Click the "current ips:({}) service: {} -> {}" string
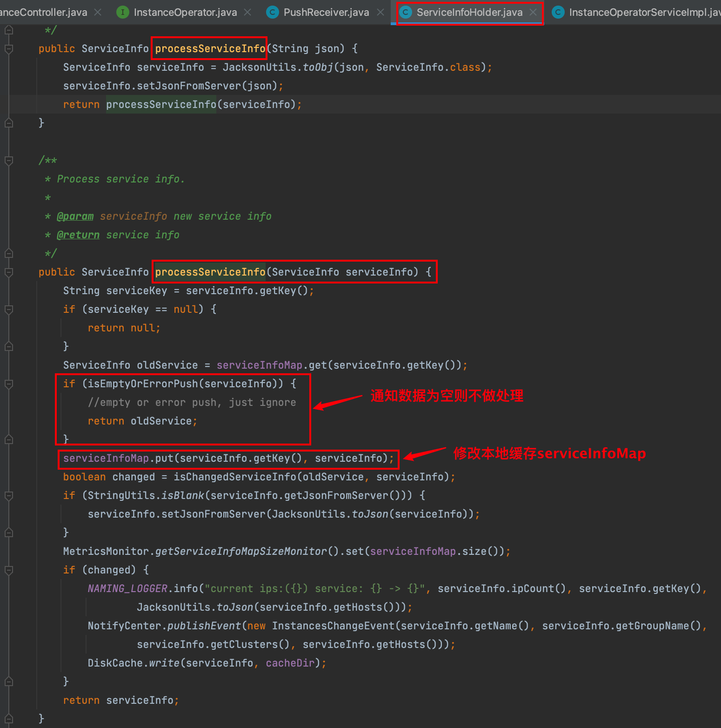Viewport: 721px width, 728px height. pyautogui.click(x=315, y=588)
